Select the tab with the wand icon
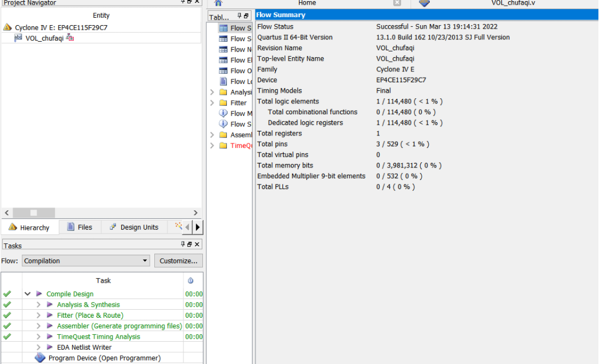 coord(178,226)
